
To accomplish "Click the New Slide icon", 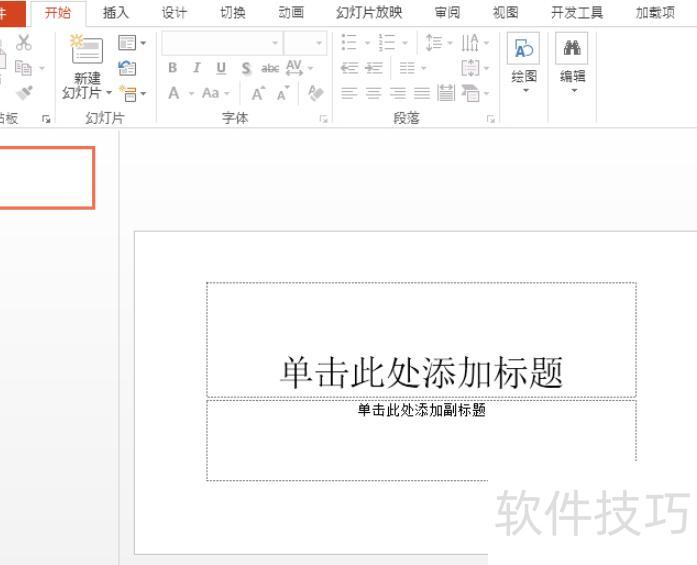I will (x=86, y=51).
